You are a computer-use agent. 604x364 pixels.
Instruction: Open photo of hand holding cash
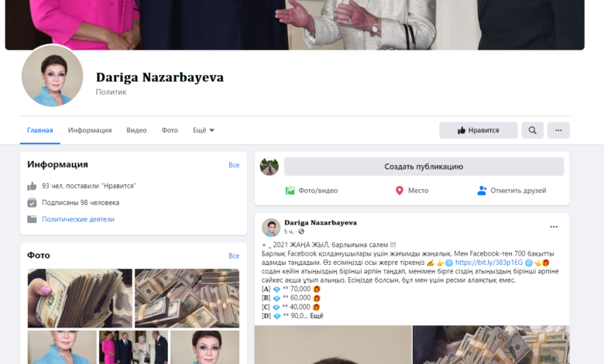(x=80, y=298)
